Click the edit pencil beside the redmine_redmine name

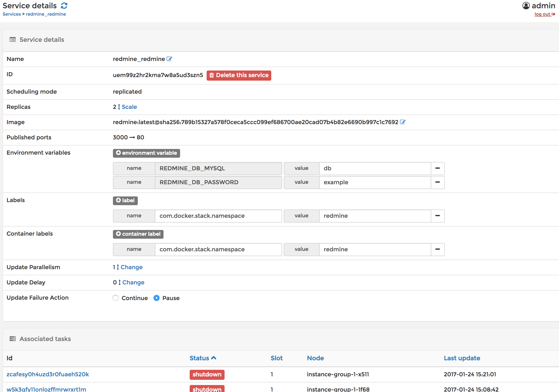[x=169, y=59]
